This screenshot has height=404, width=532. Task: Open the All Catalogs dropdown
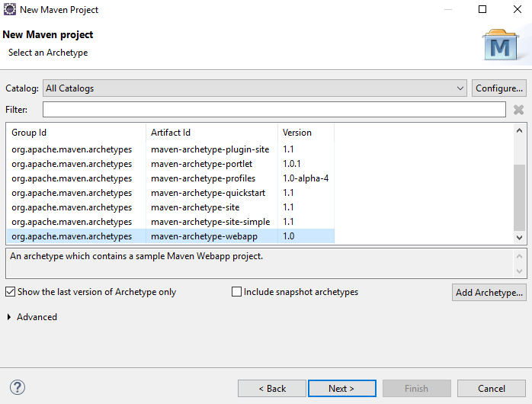[x=255, y=88]
